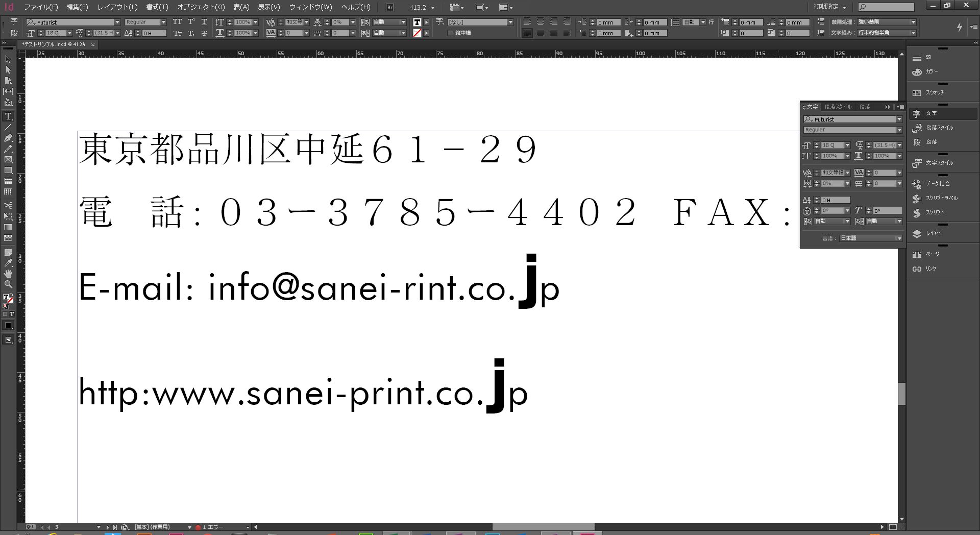Toggle All Caps (TT) formatting
980x535 pixels.
point(177,22)
